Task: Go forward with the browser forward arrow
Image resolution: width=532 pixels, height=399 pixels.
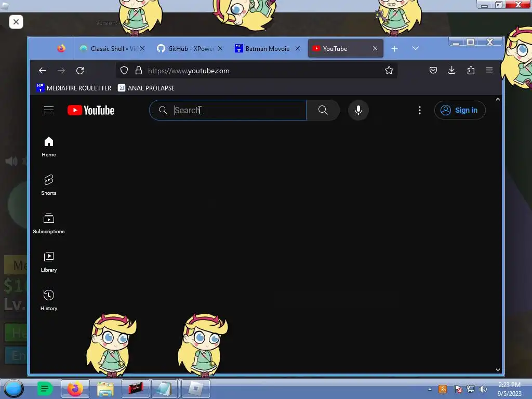Action: [x=61, y=71]
